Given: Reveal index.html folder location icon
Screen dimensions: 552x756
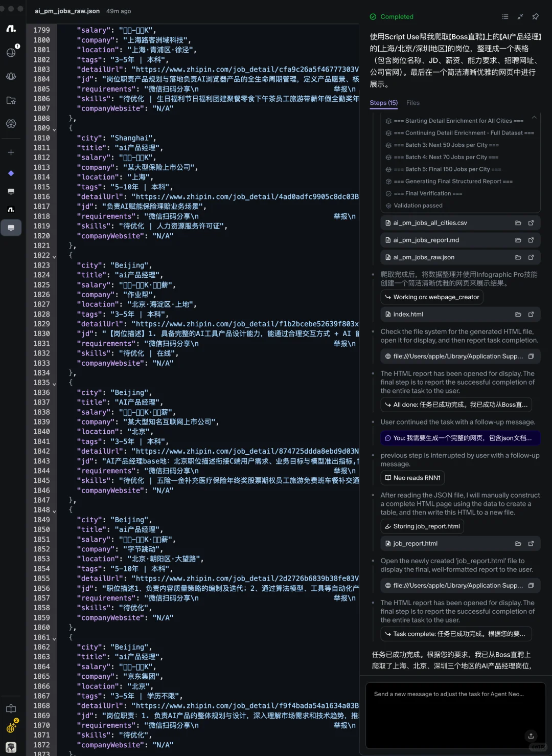Looking at the screenshot, I should [518, 315].
